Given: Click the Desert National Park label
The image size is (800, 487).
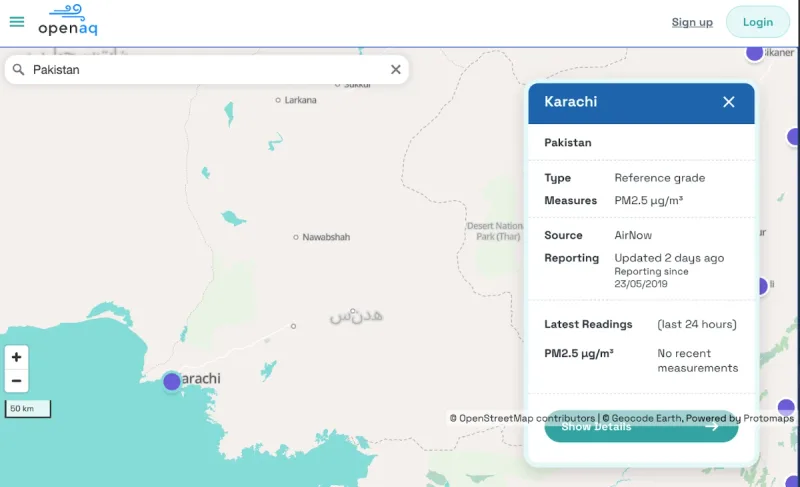Looking at the screenshot, I should tap(495, 231).
